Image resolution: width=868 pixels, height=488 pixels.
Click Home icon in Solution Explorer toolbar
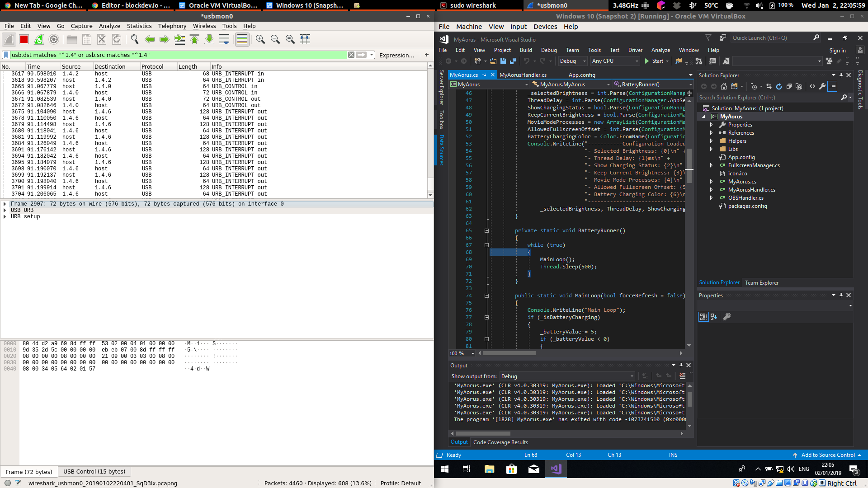pyautogui.click(x=724, y=86)
